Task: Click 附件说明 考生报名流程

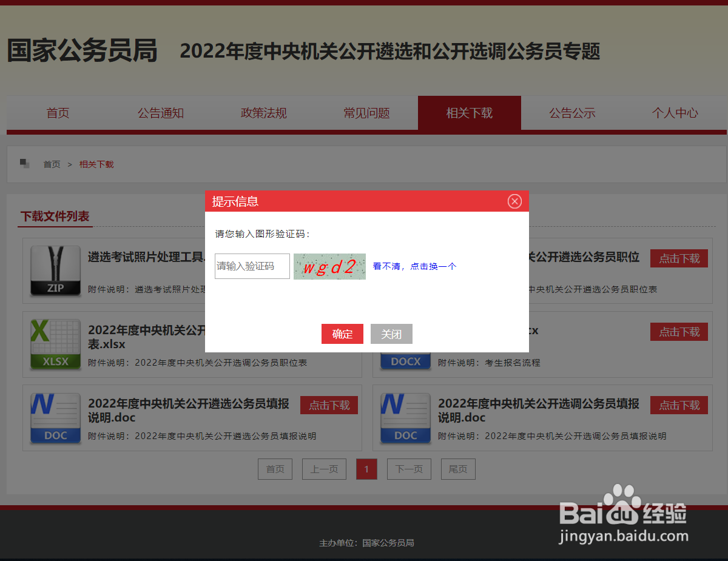Action: (x=489, y=363)
